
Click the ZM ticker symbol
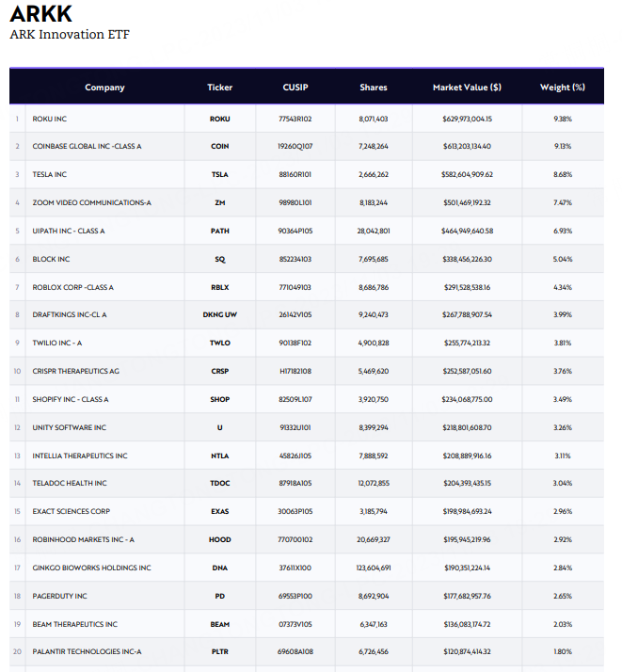[x=220, y=203]
